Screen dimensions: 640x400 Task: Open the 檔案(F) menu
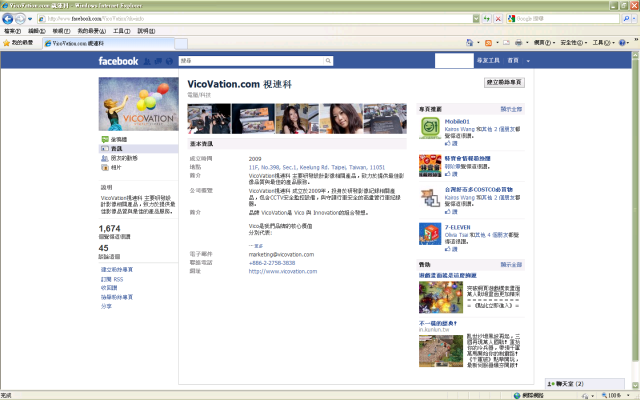pos(12,31)
